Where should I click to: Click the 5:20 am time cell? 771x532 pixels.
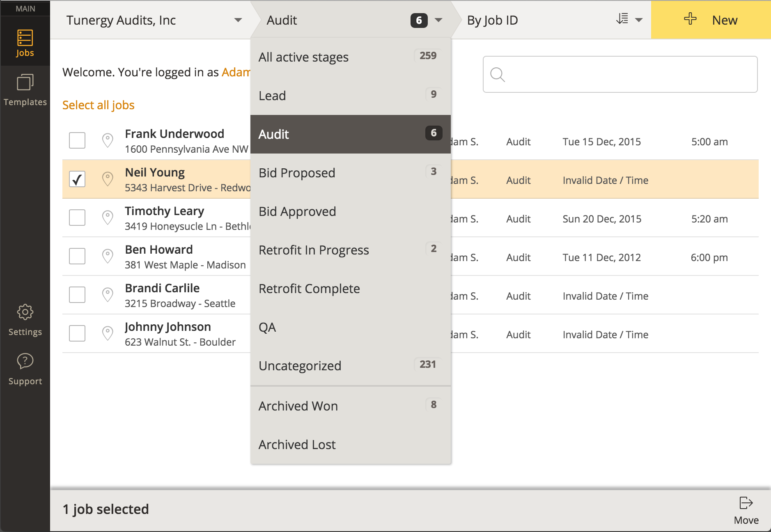point(709,219)
